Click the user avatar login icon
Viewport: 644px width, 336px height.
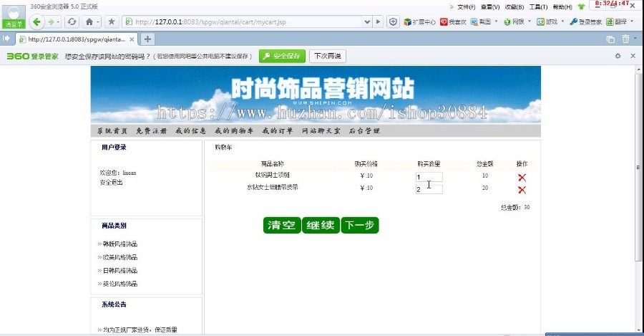tap(14, 17)
